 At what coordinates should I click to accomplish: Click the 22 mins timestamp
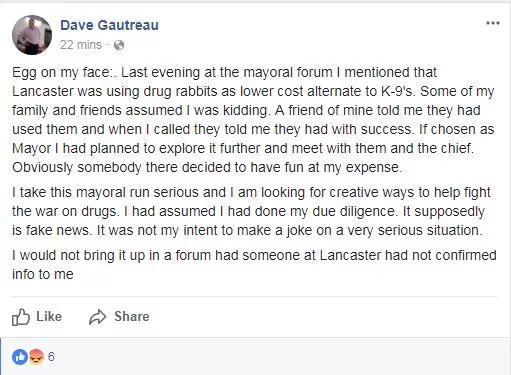81,45
